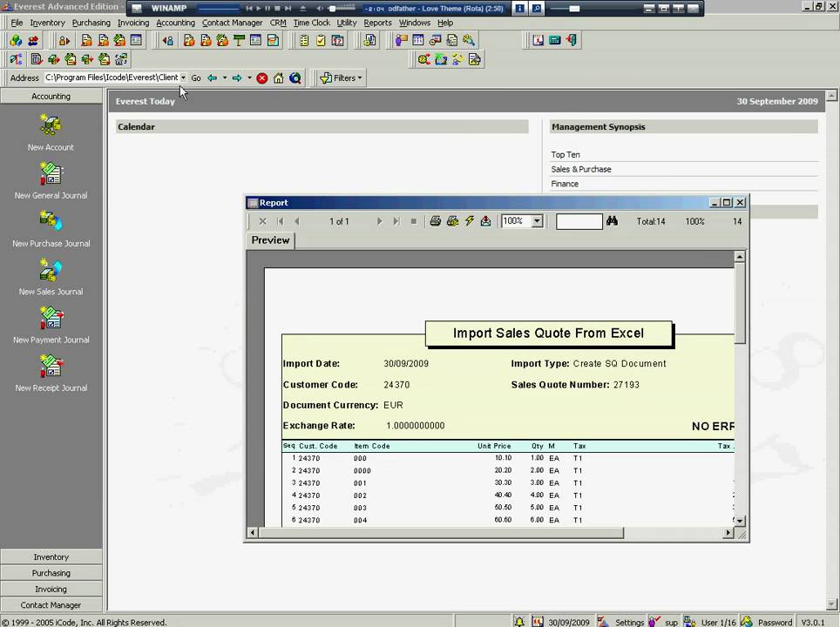Click the Accounting sidebar header
The height and width of the screenshot is (627, 840).
pos(51,97)
